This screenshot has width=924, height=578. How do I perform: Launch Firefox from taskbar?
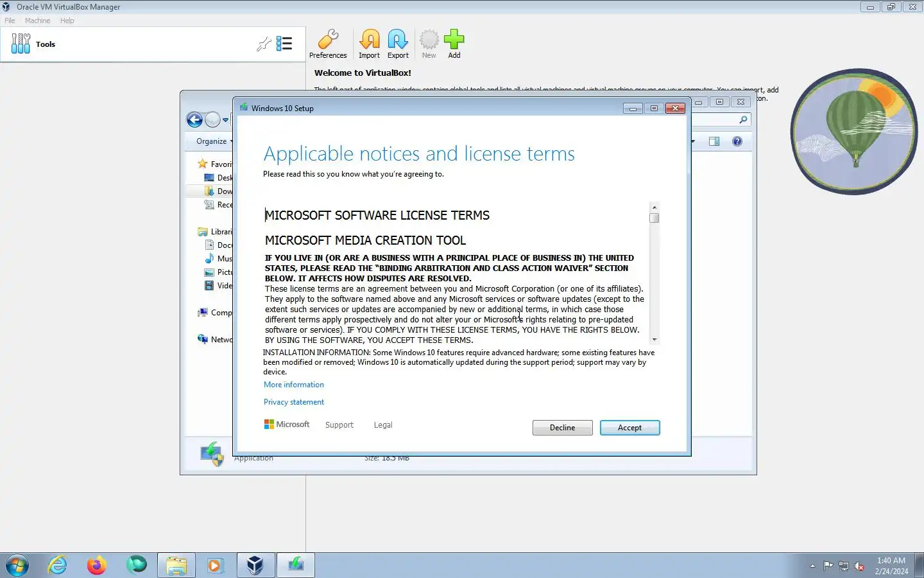97,565
